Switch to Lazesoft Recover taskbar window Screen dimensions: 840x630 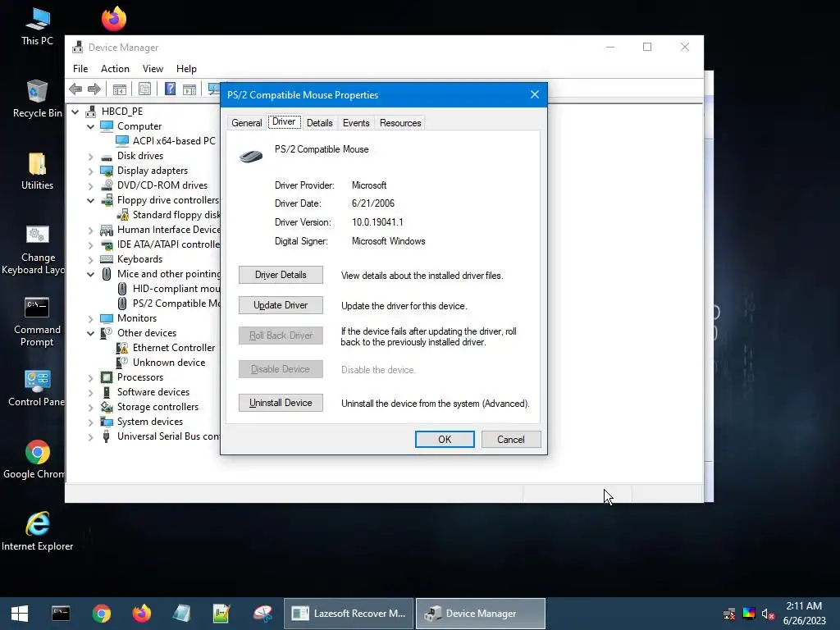click(x=349, y=614)
